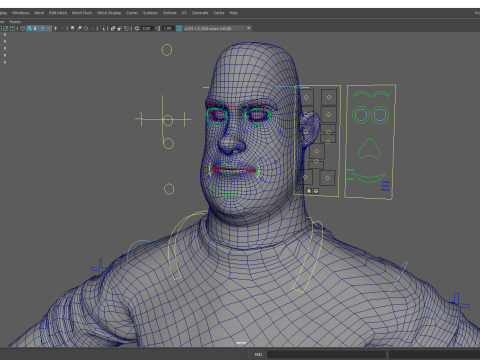Open the Windows menu

(21, 13)
